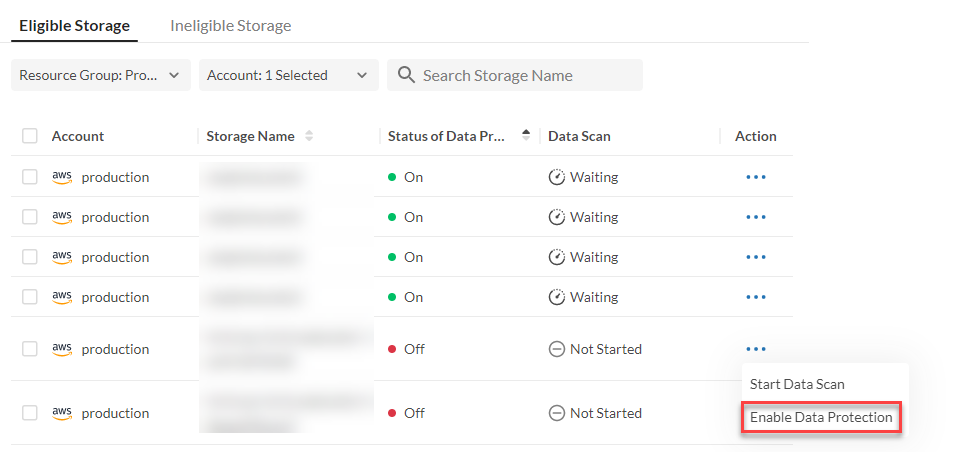The height and width of the screenshot is (452, 975).
Task: Open the three-dot action menu in first row
Action: coord(755,177)
